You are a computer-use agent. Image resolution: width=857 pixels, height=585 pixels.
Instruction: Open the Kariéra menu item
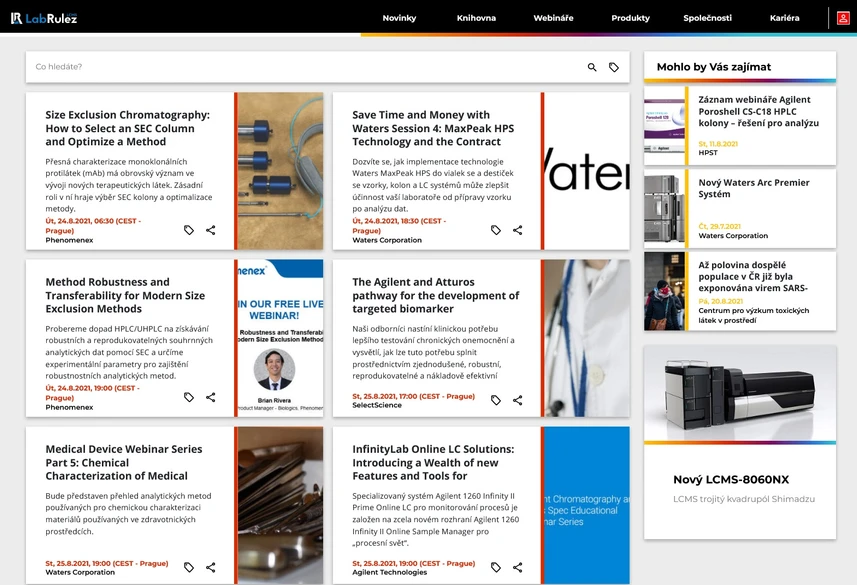point(784,18)
